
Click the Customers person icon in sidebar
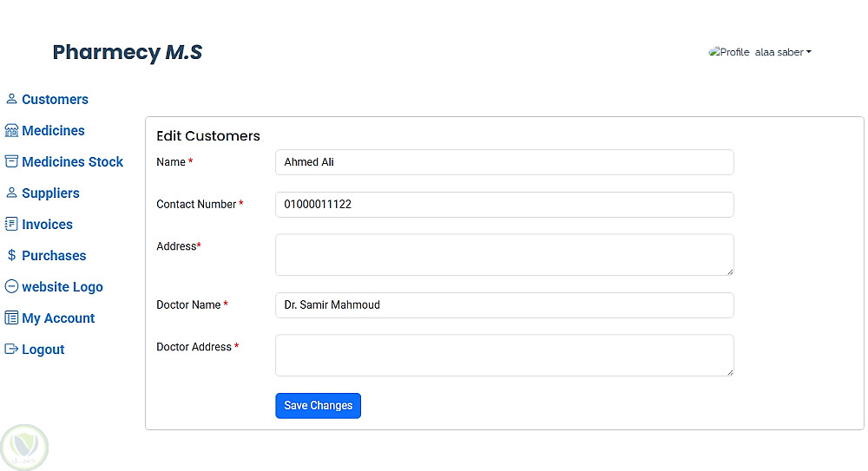[11, 99]
